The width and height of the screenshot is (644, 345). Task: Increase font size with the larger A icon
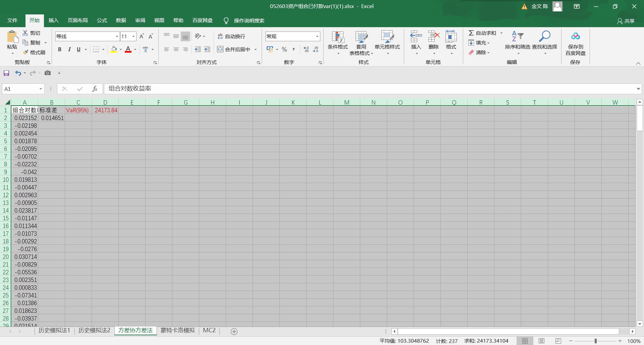click(142, 36)
